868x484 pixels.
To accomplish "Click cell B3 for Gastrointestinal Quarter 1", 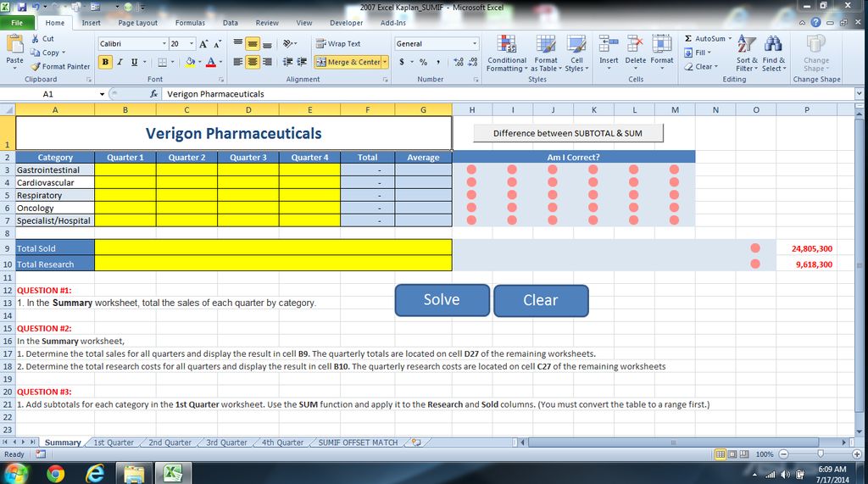I will (x=125, y=170).
